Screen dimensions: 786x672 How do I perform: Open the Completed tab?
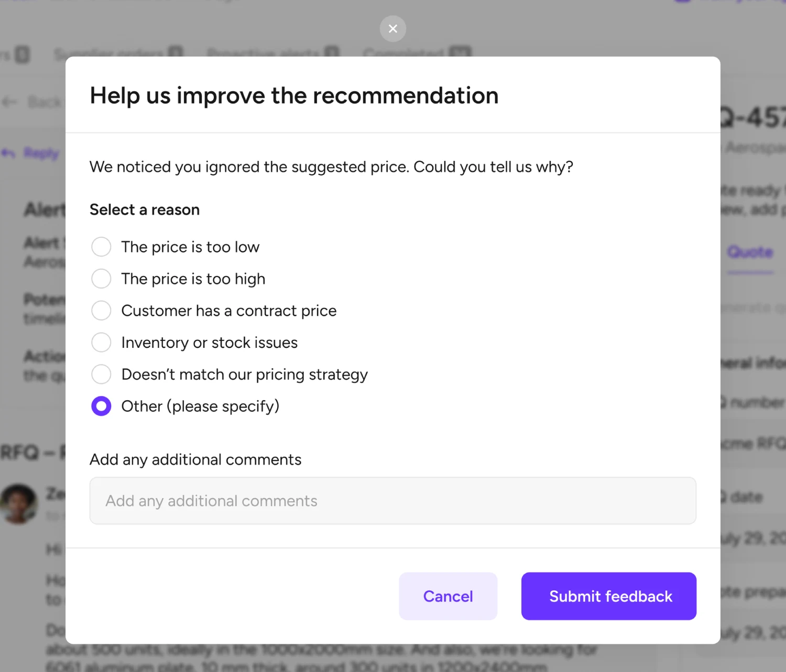[x=404, y=52]
